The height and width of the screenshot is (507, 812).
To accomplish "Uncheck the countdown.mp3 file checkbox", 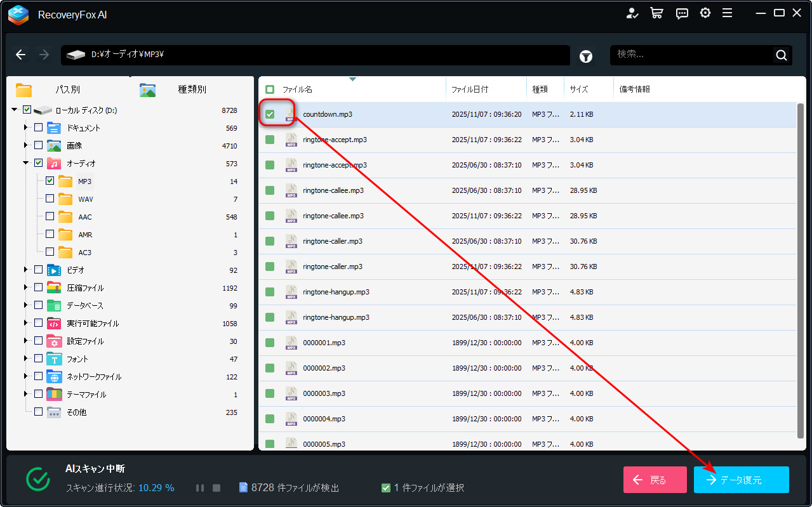I will pos(270,114).
